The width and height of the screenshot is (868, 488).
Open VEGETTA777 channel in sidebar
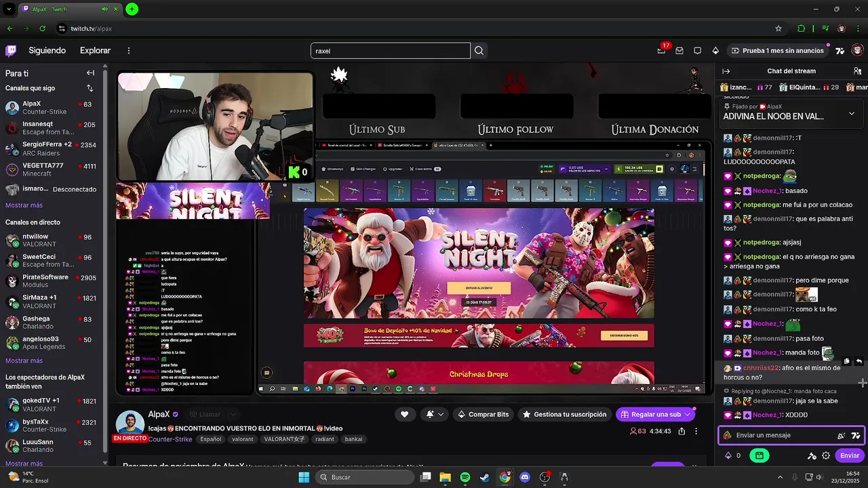(52, 169)
